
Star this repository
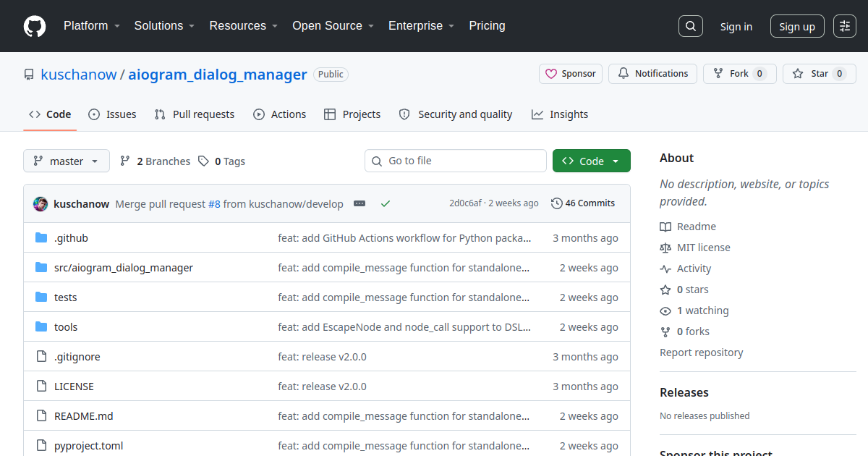(820, 74)
